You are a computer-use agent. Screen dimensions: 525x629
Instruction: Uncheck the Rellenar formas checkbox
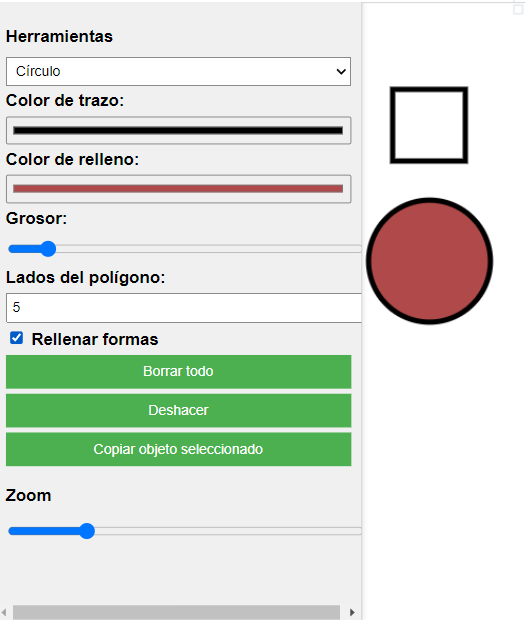pyautogui.click(x=16, y=338)
